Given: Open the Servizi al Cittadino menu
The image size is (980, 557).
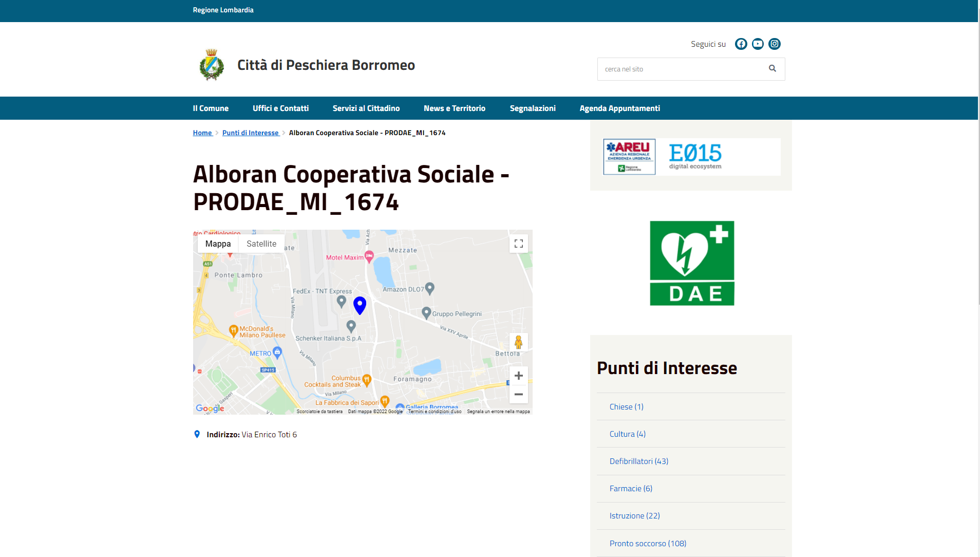Looking at the screenshot, I should click(366, 108).
